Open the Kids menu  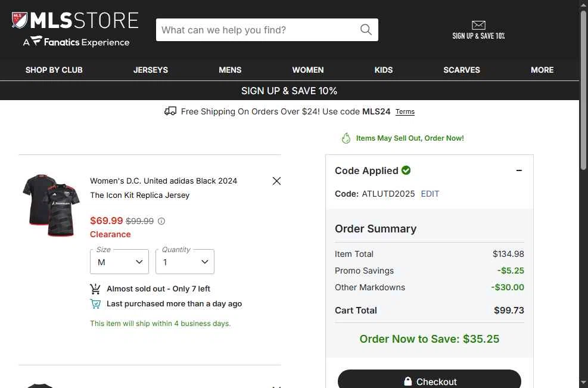(384, 70)
